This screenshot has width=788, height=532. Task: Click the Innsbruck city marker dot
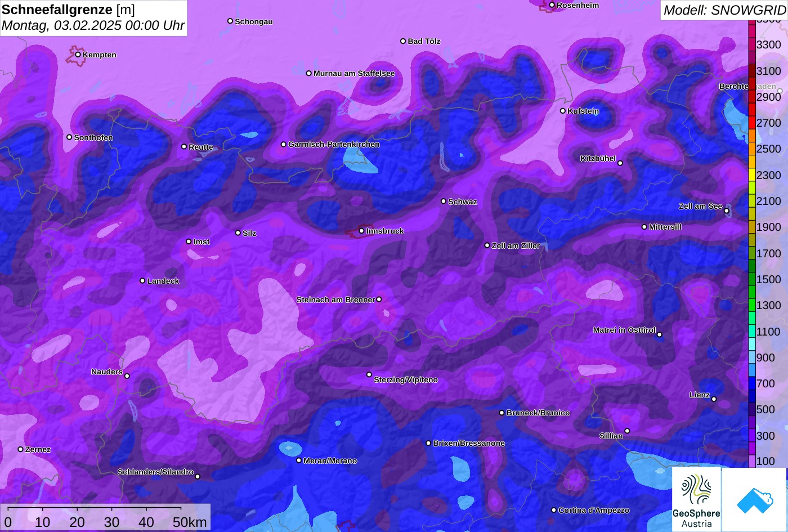(361, 231)
